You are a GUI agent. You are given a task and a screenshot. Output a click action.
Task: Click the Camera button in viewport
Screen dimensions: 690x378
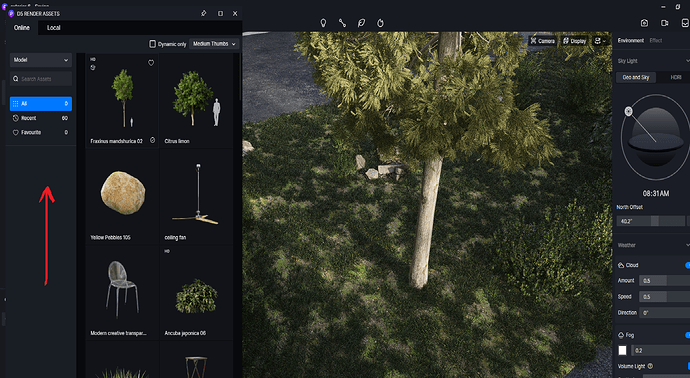(x=543, y=41)
